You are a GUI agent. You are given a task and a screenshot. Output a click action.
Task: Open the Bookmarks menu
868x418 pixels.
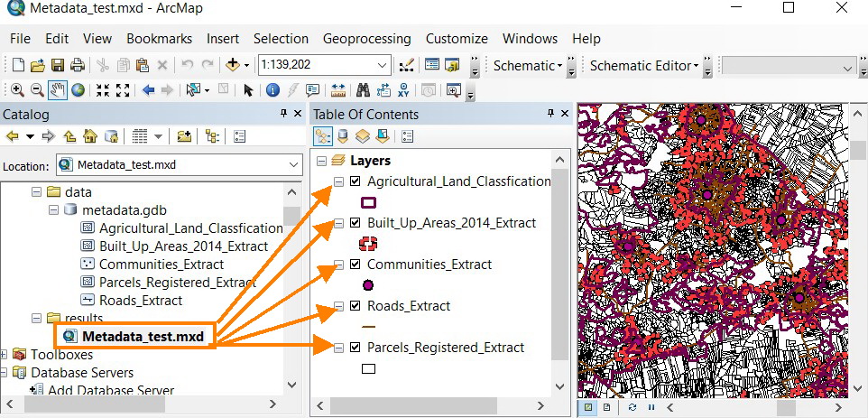[160, 39]
